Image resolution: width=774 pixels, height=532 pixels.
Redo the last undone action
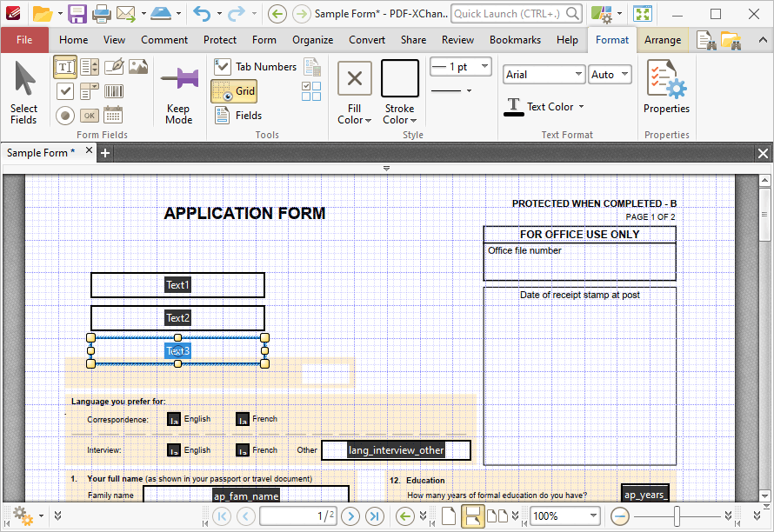(237, 14)
